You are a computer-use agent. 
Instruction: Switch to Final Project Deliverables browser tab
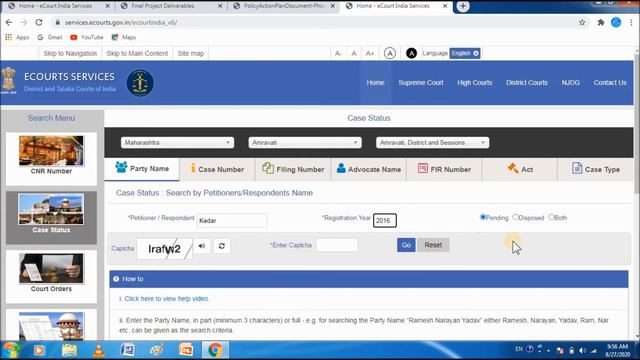[x=171, y=6]
